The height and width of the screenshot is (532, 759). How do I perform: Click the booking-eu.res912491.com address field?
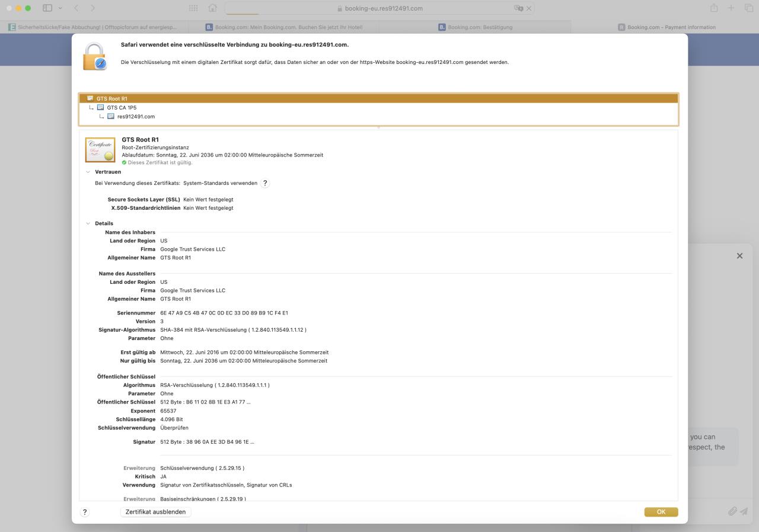[379, 8]
